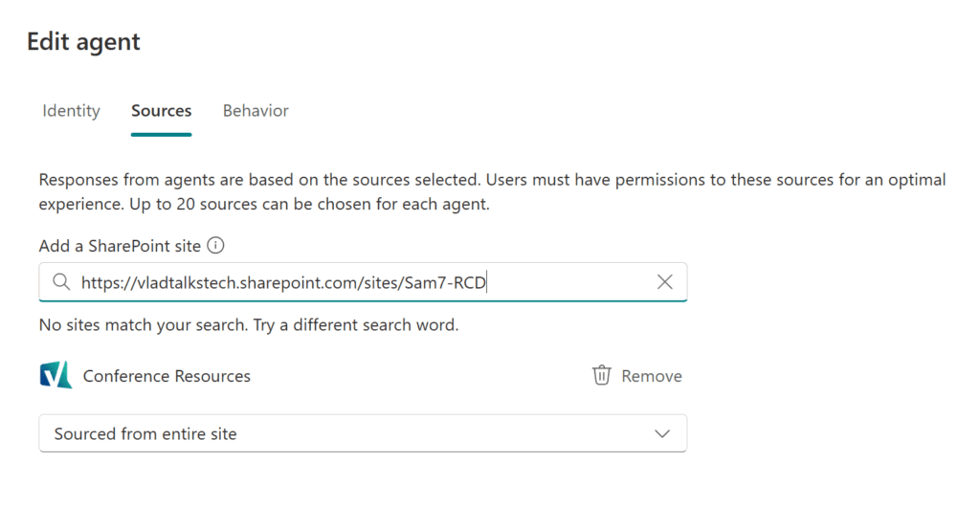Click the sources description paragraph

492,191
